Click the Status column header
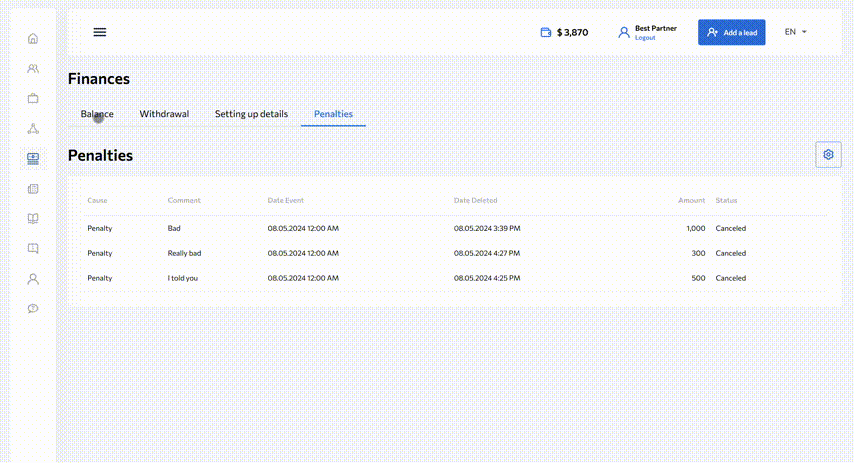The image size is (854, 463). tap(726, 200)
